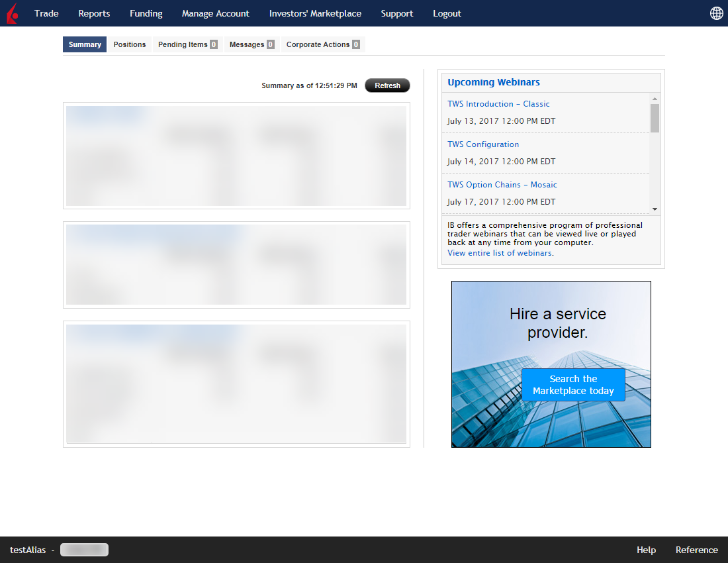Screen dimensions: 728x563
Task: Switch to the Positions tab
Action: point(130,44)
